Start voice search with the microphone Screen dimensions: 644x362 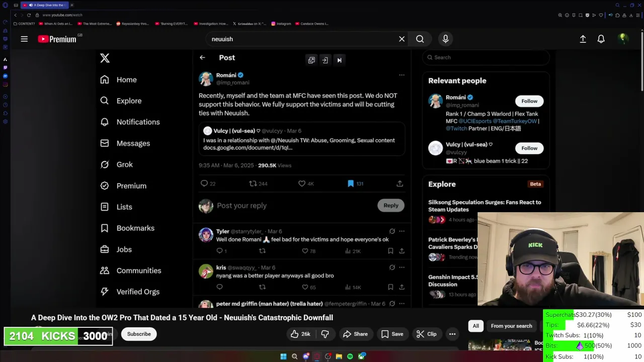tap(445, 39)
